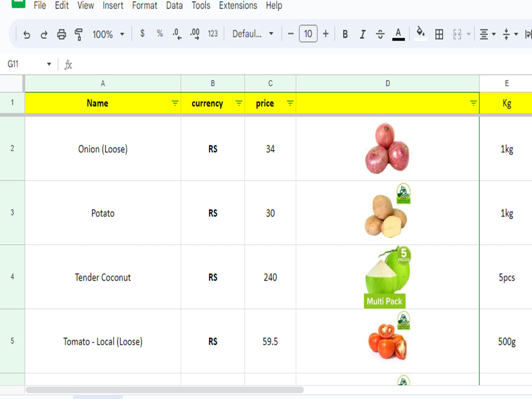Open the Name column filter

(x=174, y=103)
